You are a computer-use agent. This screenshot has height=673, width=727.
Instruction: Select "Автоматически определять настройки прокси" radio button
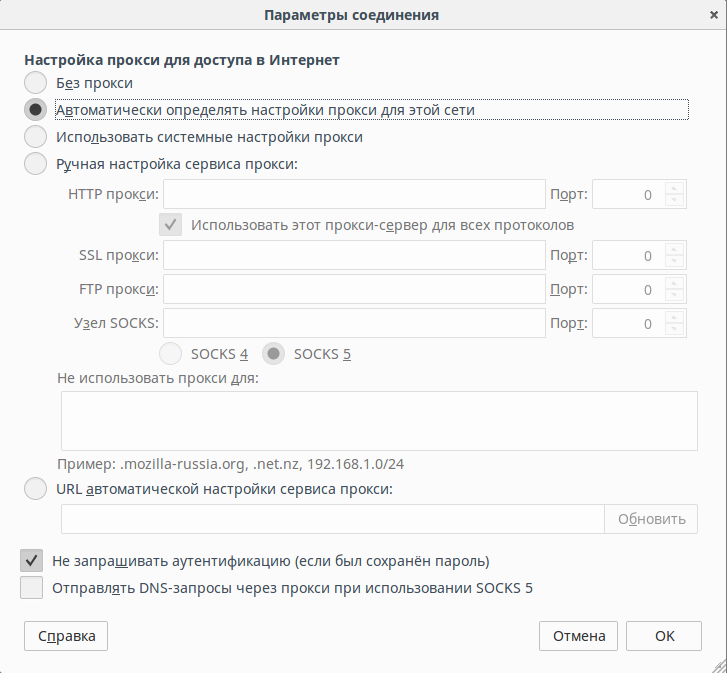pyautogui.click(x=35, y=110)
